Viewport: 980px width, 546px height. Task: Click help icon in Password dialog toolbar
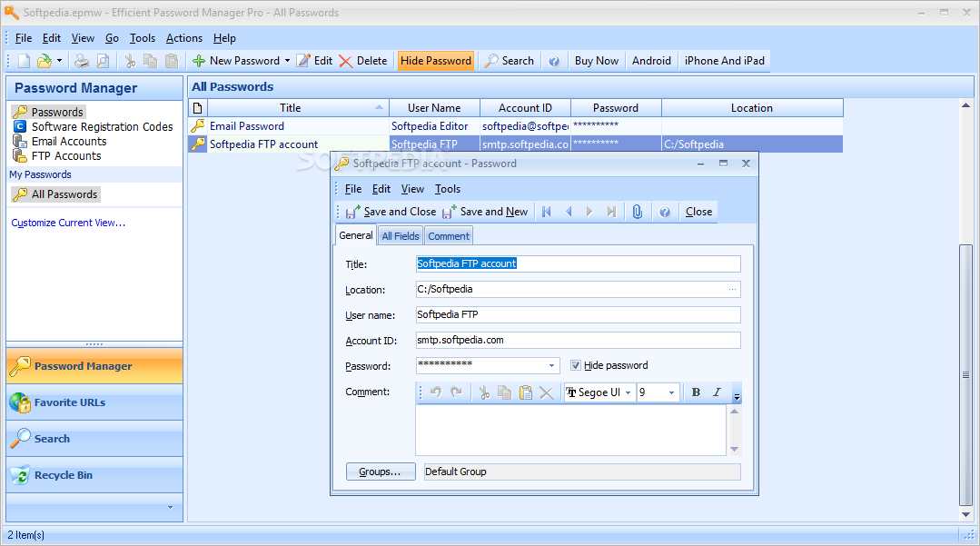665,212
